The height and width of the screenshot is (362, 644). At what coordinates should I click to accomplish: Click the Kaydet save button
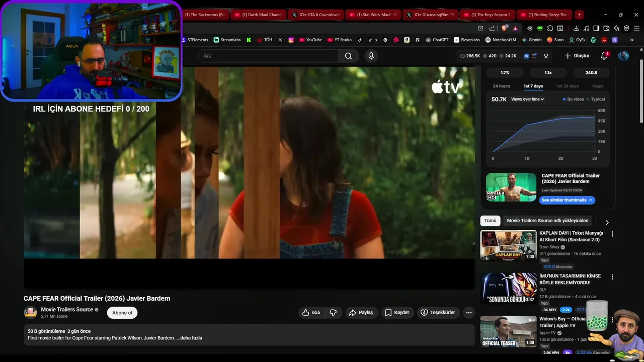tap(397, 313)
